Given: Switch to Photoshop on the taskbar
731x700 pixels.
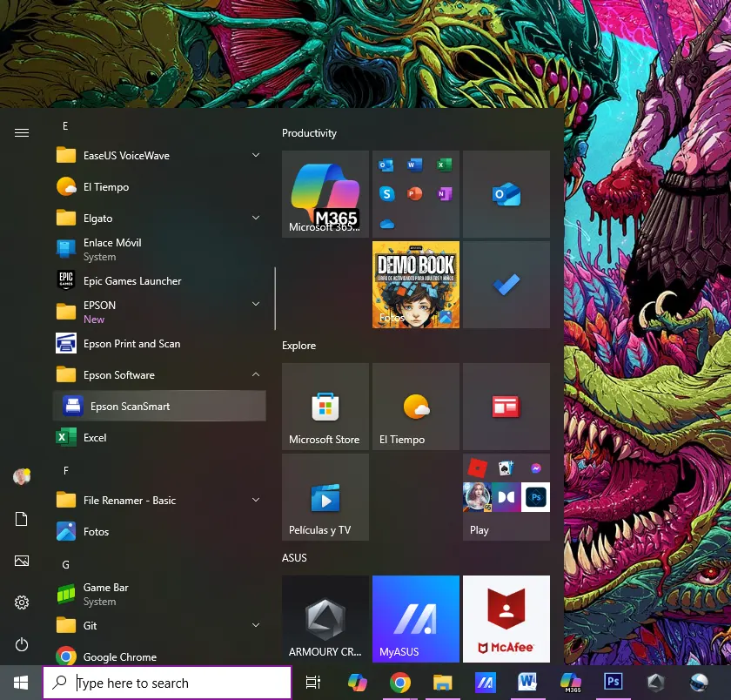Looking at the screenshot, I should [x=613, y=683].
